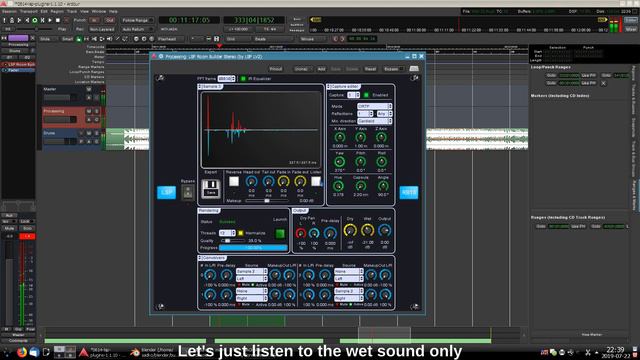This screenshot has width=640, height=360.
Task: Toggle the capture Enabled checkbox
Action: pyautogui.click(x=366, y=95)
